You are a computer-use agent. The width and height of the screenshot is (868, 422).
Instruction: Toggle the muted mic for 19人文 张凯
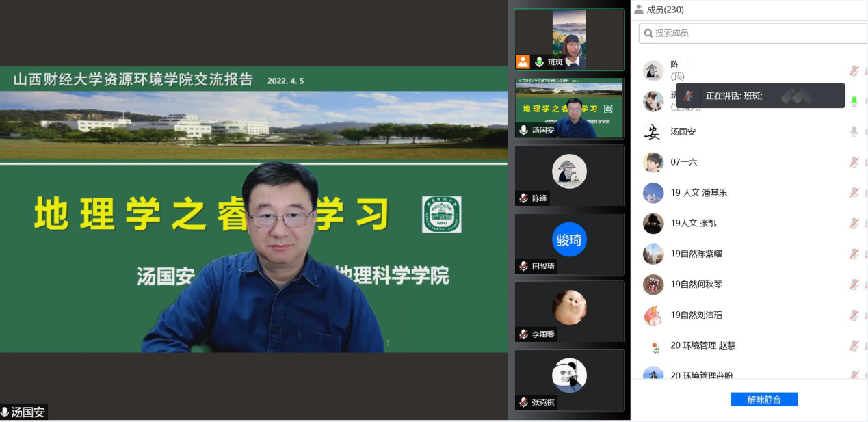(x=854, y=223)
